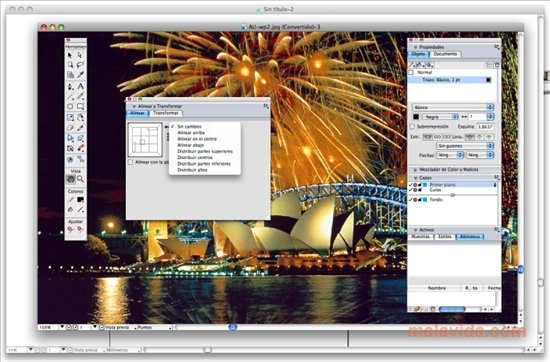The height and width of the screenshot is (362, 550).
Task: Select the Hand tool under Vista
Action: pos(71,179)
